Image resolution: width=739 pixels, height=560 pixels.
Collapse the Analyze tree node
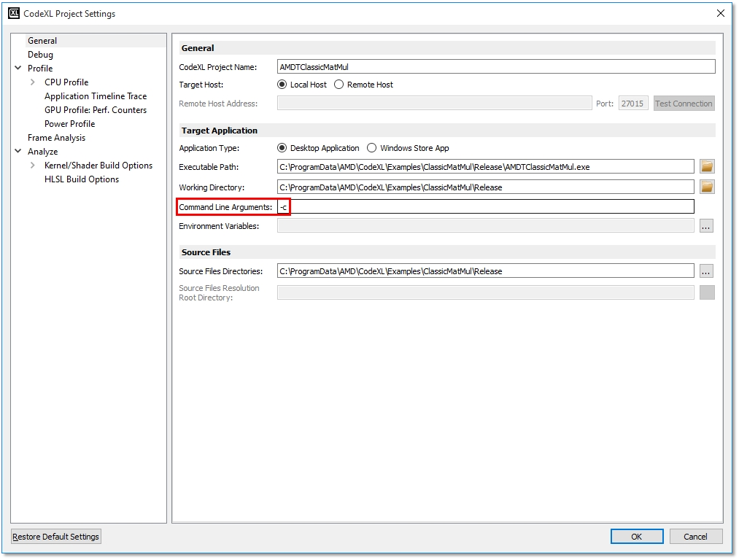click(18, 151)
